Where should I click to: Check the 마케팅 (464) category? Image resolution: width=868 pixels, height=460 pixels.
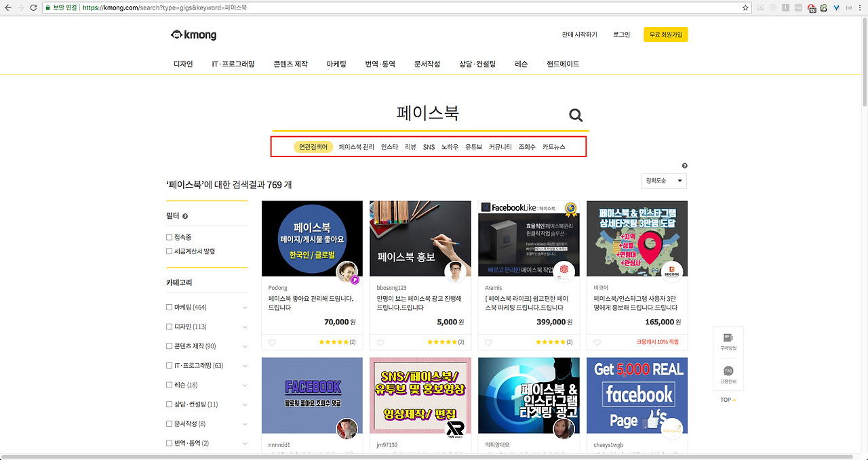click(169, 308)
